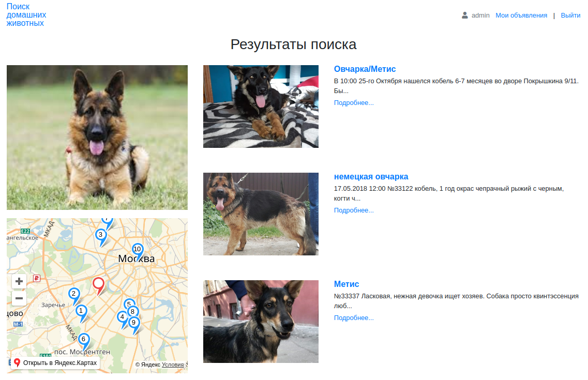Click the admin user profile icon
This screenshot has height=380, width=588.
click(464, 16)
